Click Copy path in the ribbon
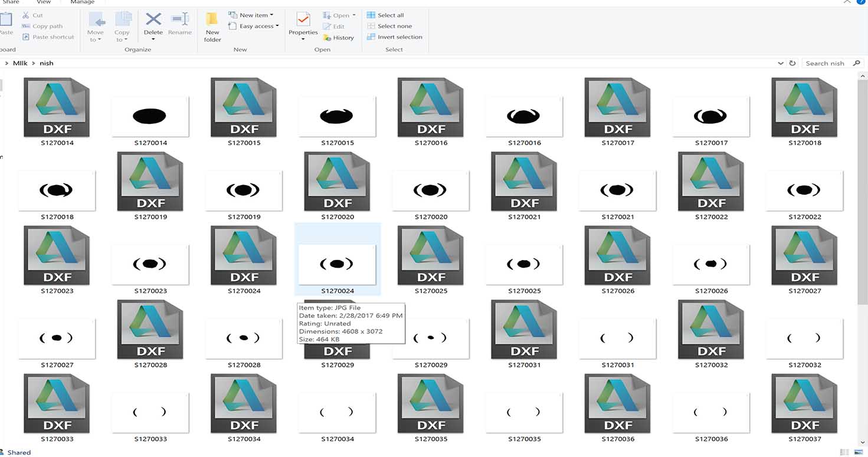The width and height of the screenshot is (868, 457). [x=42, y=26]
